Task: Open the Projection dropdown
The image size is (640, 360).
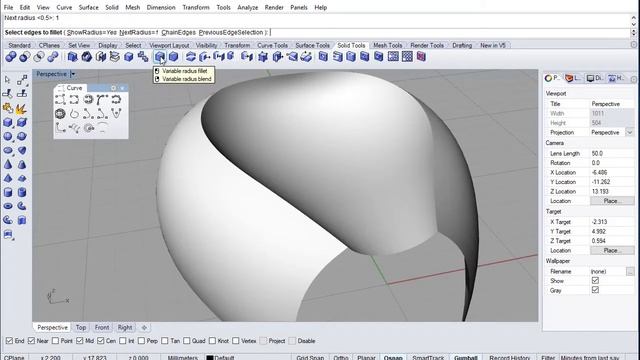Action: coord(630,133)
